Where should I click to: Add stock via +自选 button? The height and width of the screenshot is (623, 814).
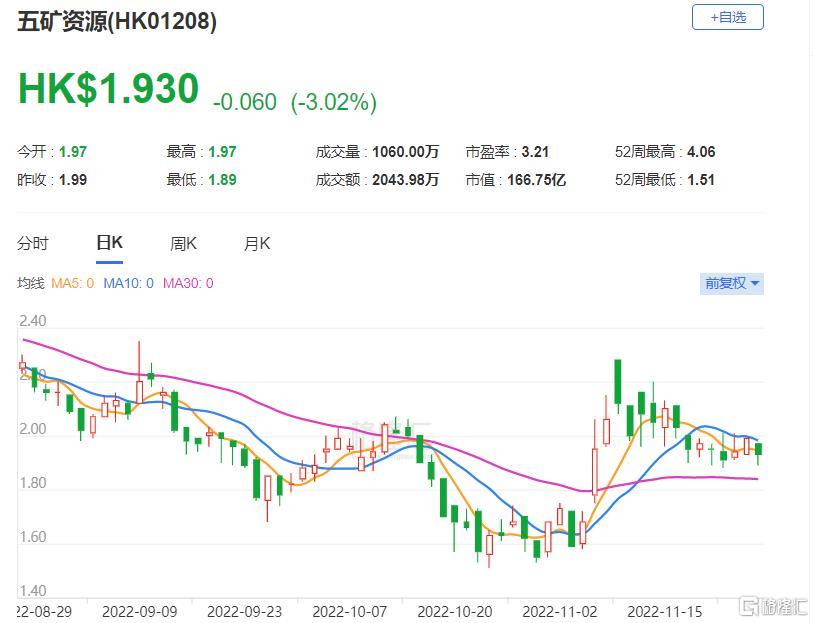[727, 17]
